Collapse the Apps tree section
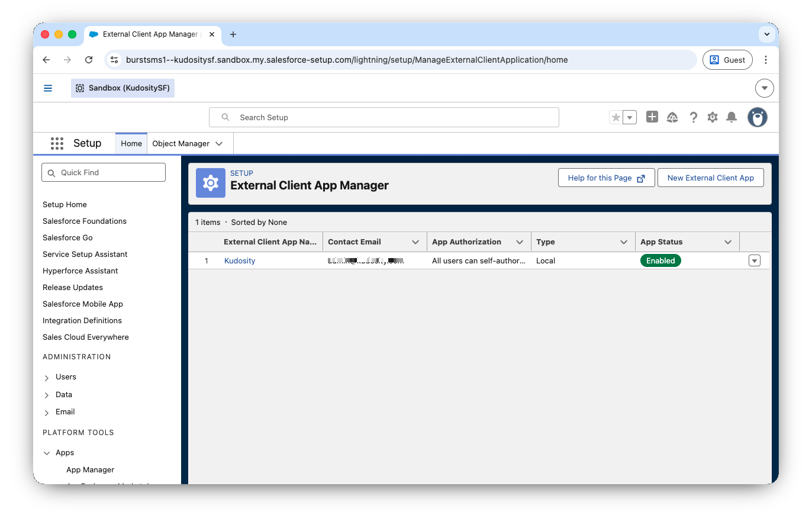This screenshot has height=528, width=812. [x=47, y=453]
